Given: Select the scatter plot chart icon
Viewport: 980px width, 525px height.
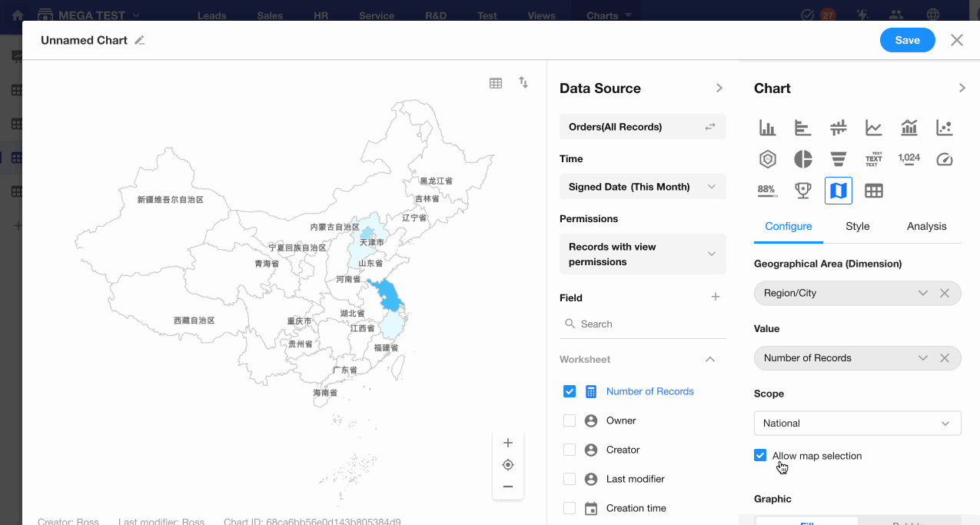Looking at the screenshot, I should click(944, 128).
